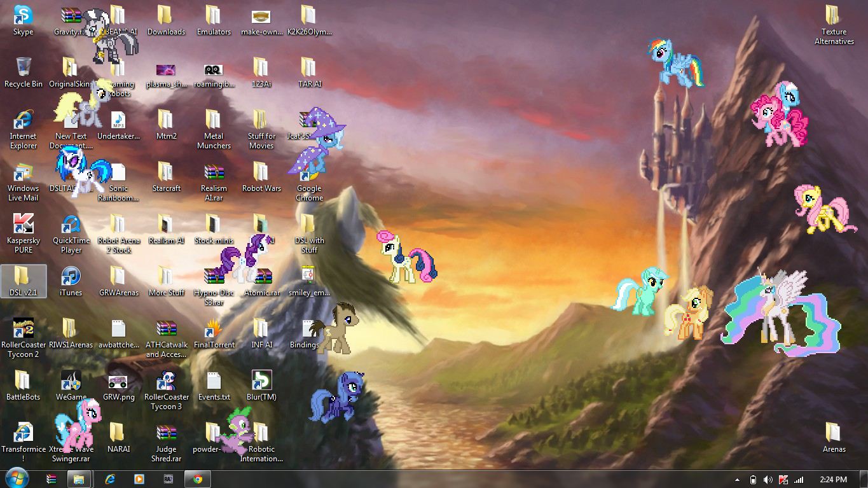
Task: Select the iTunes desktop shortcut
Action: pyautogui.click(x=71, y=281)
